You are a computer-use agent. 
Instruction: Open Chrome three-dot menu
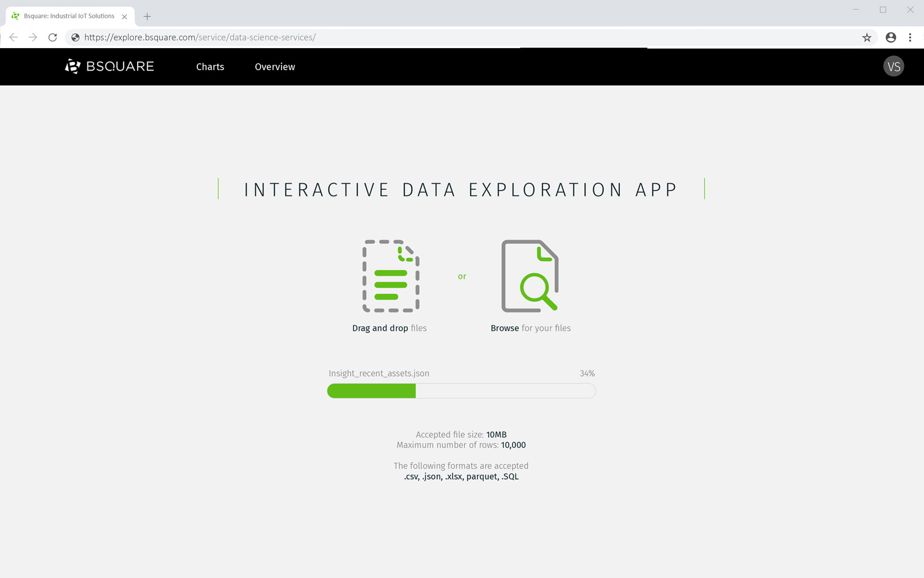(x=910, y=38)
